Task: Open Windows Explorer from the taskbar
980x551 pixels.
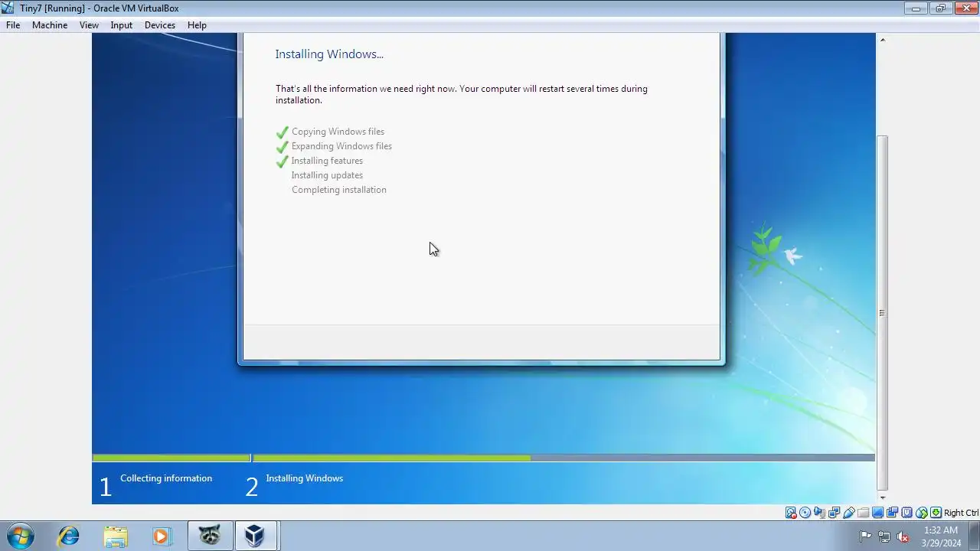Action: tap(116, 536)
